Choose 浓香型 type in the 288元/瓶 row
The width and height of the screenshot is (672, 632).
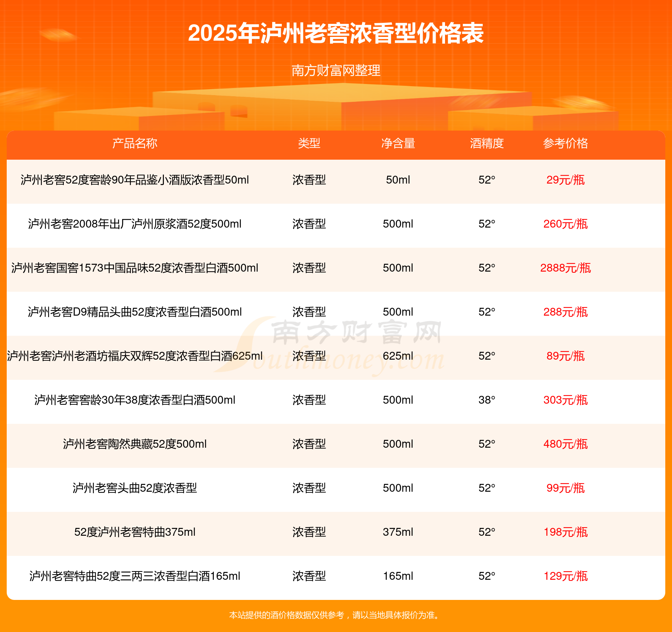coord(309,312)
